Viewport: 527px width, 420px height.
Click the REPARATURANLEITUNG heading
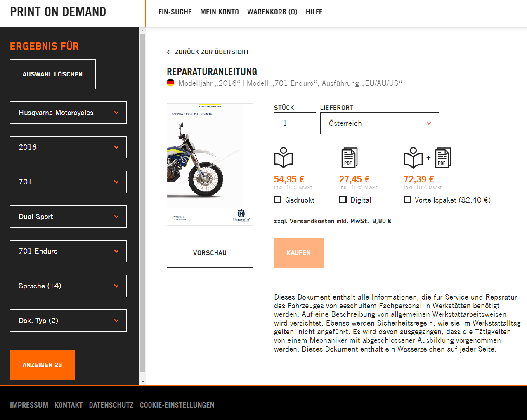point(212,72)
